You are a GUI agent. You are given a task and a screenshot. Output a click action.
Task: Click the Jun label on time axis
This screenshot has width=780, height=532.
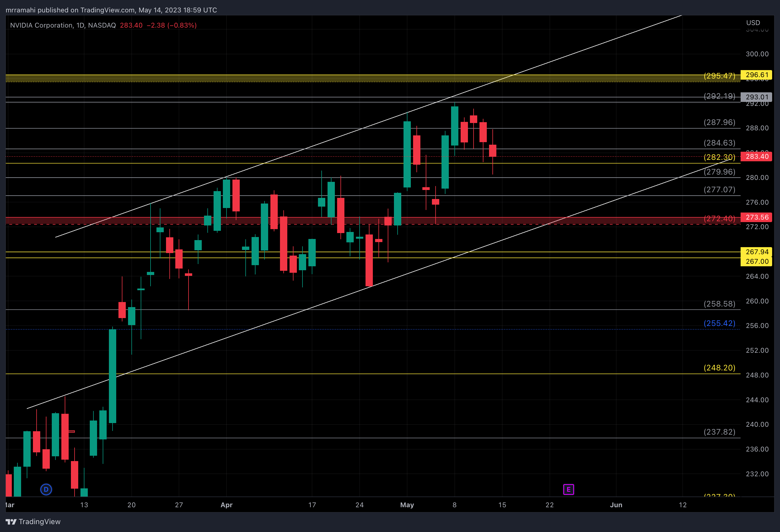(x=616, y=505)
